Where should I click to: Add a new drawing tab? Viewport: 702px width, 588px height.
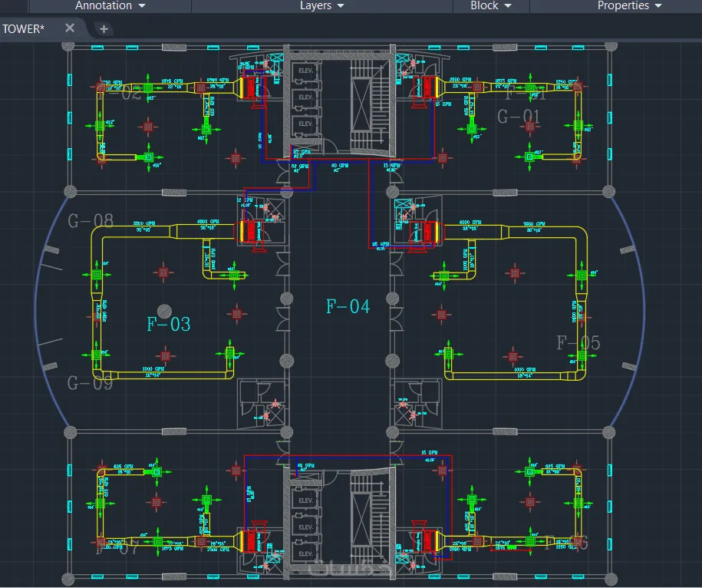point(104,29)
